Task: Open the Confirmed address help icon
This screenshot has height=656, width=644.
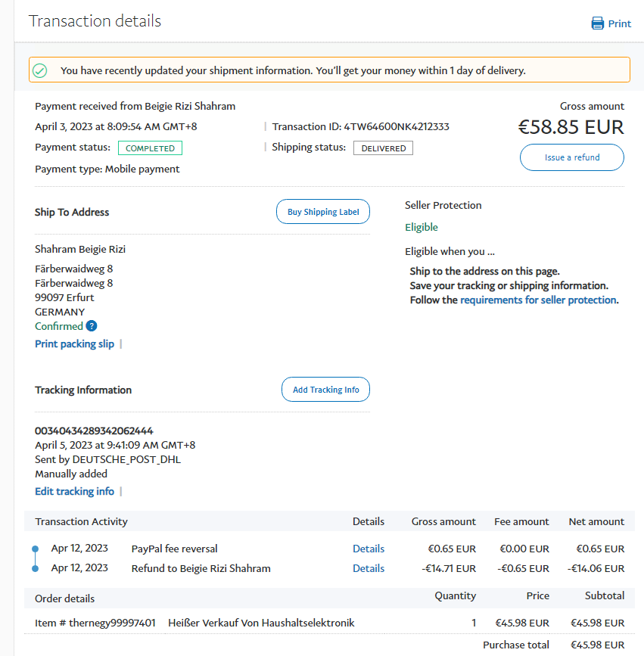Action: coord(92,326)
